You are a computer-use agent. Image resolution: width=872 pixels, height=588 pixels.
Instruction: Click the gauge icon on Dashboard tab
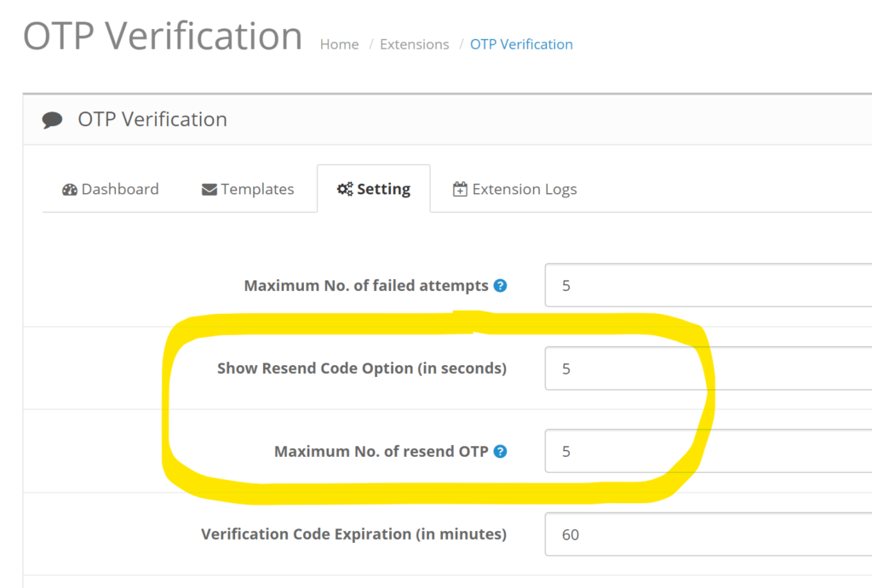(70, 189)
